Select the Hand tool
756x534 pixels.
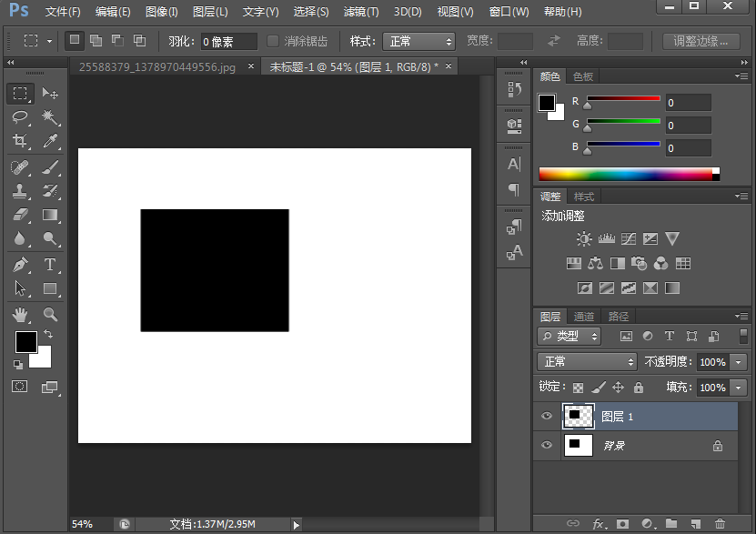pos(20,315)
